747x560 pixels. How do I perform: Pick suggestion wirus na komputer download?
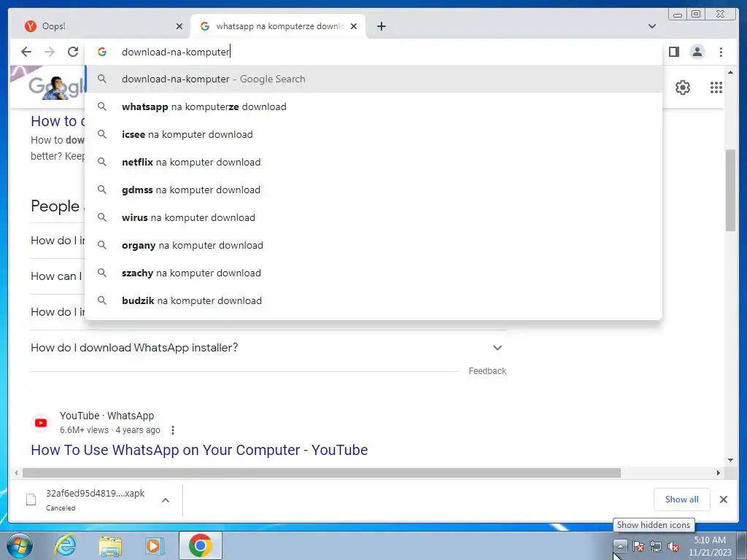373,217
